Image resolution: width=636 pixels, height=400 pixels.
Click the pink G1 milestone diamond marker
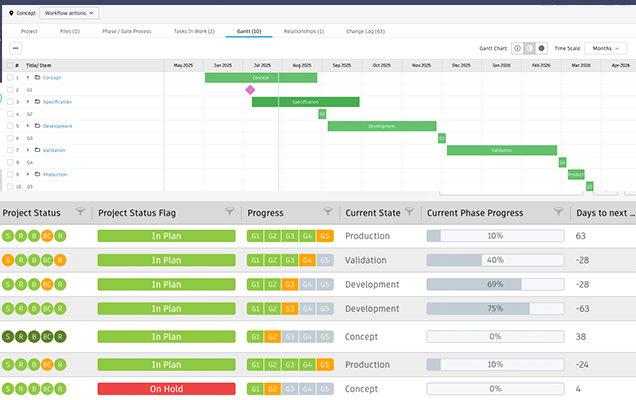(x=250, y=89)
